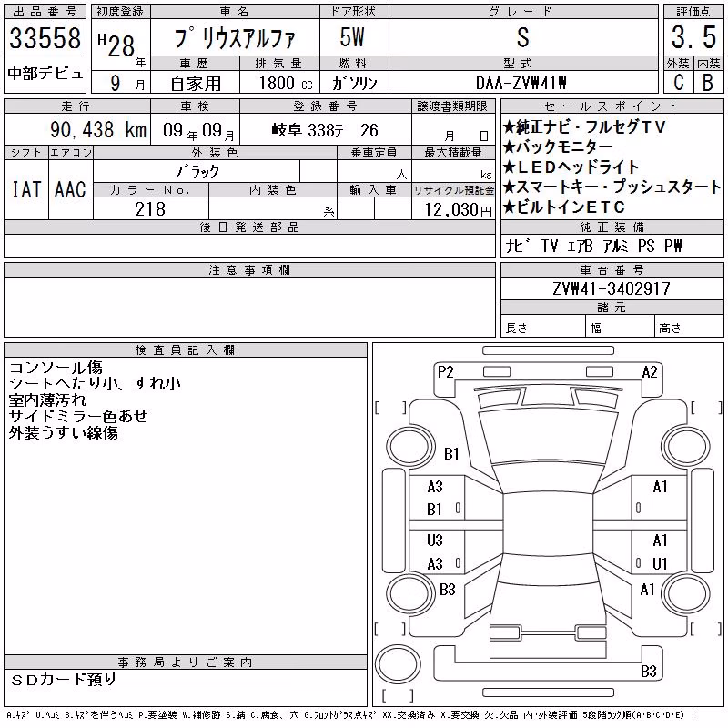
Task: Click the 検査員記入欄 header
Action: (186, 350)
